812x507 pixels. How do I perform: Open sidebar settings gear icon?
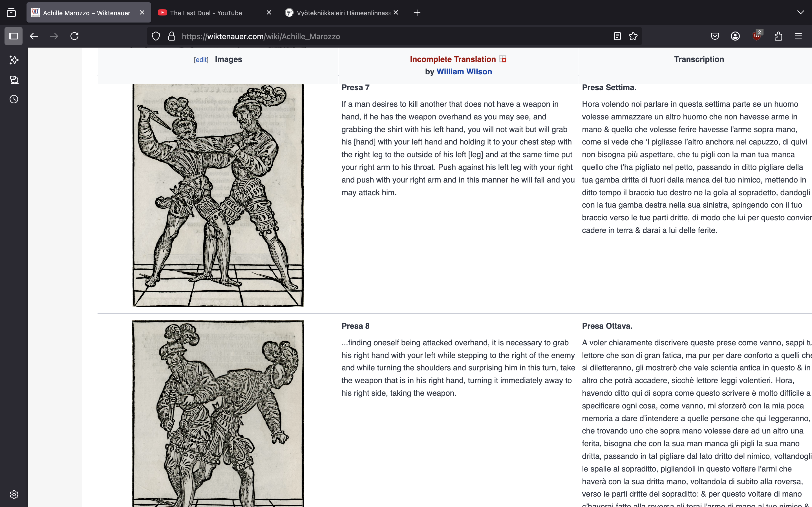[x=14, y=494]
